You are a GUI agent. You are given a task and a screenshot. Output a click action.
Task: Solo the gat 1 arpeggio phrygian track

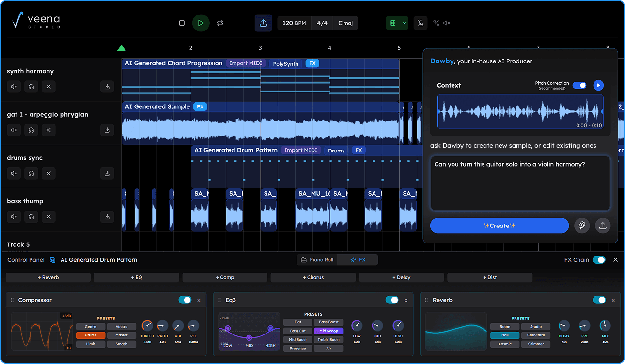31,130
